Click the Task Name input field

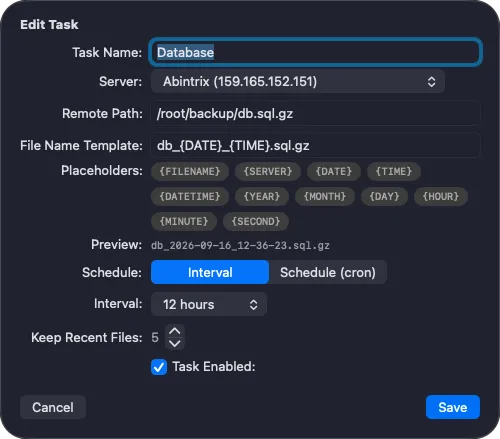(x=315, y=52)
